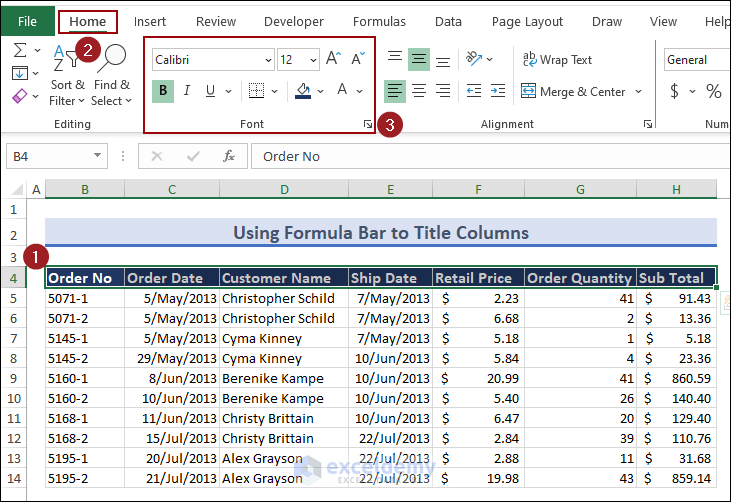The image size is (731, 502).
Task: Switch to the Page Layout tab
Action: pyautogui.click(x=527, y=21)
